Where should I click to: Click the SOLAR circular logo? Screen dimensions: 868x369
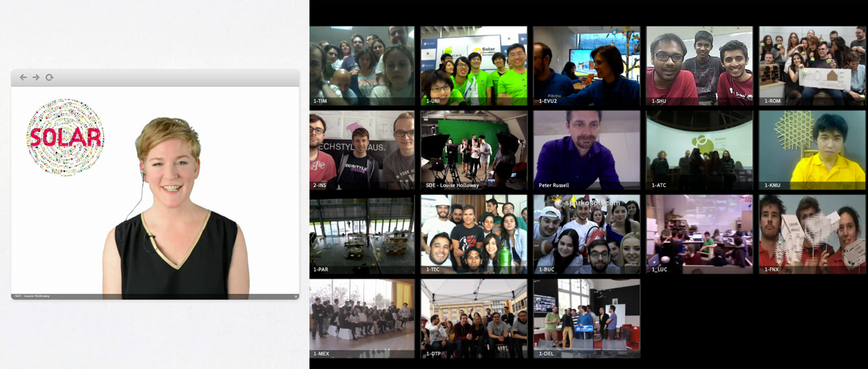coord(65,138)
